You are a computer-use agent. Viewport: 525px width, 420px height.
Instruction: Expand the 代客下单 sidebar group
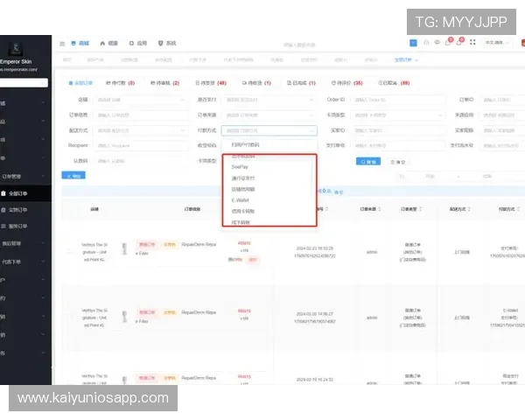pos(24,262)
